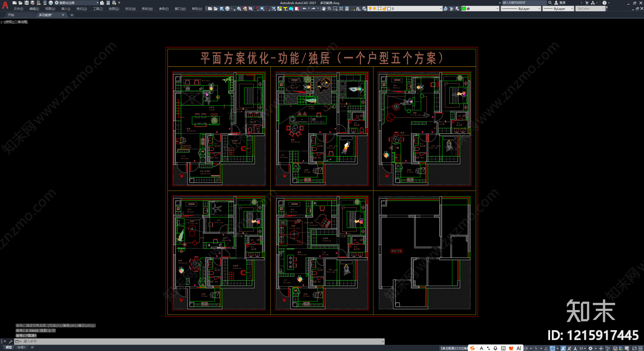Open the ByColor plot style dropdown

click(590, 8)
